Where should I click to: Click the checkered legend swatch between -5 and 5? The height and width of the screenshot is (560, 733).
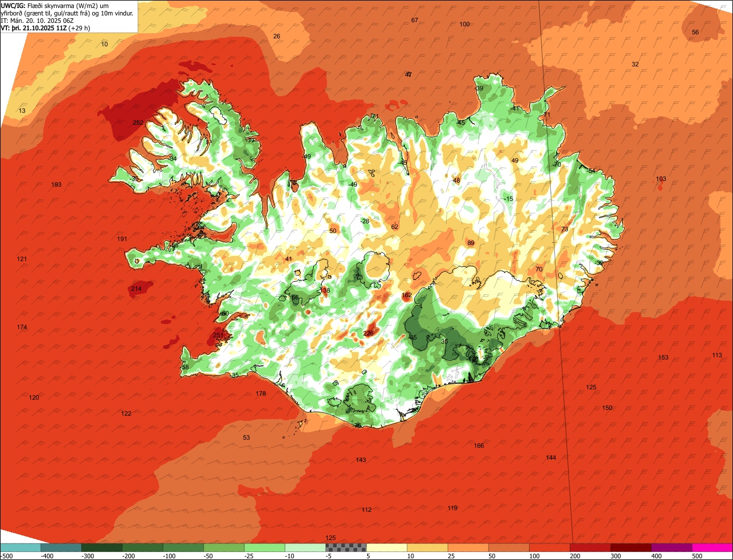click(346, 547)
